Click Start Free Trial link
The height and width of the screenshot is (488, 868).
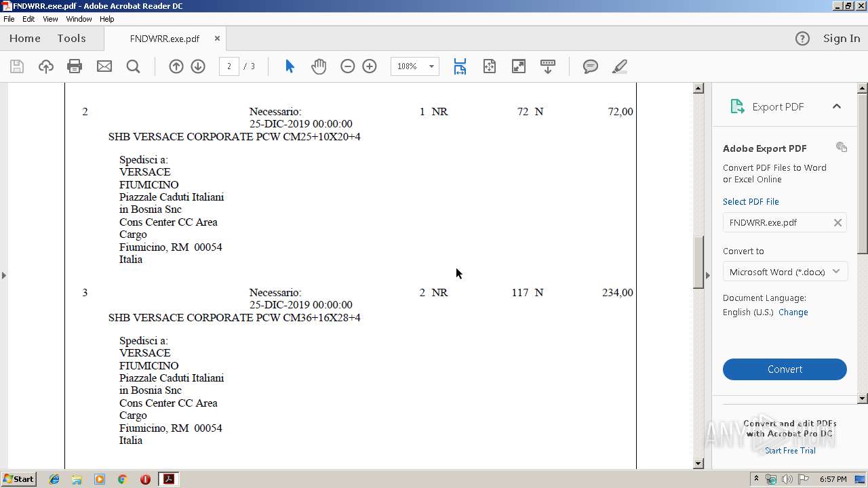click(790, 451)
